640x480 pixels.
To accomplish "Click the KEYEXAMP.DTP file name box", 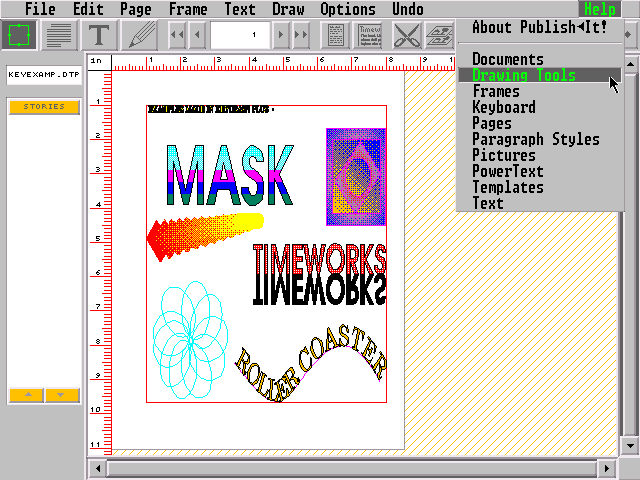I will (44, 75).
